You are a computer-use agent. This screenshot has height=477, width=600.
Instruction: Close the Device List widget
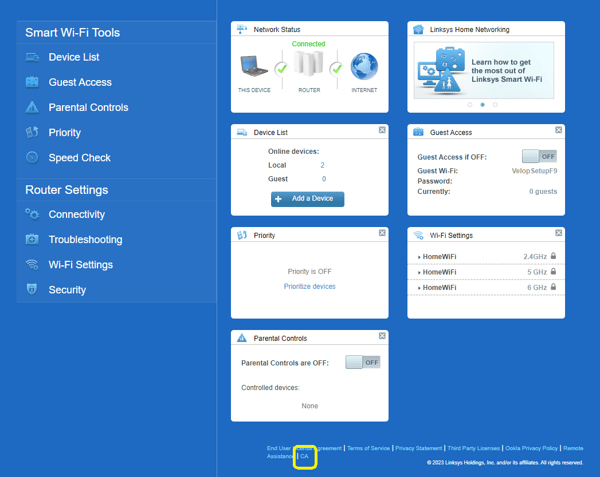coord(382,130)
